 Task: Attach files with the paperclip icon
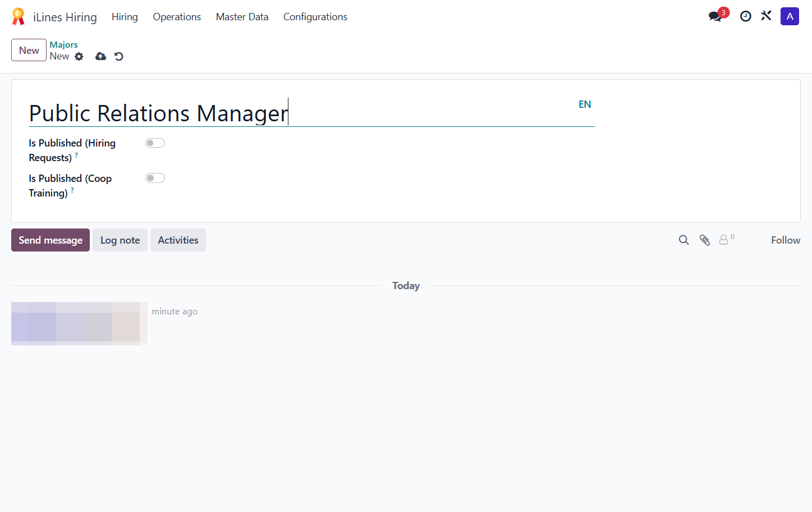(x=705, y=240)
